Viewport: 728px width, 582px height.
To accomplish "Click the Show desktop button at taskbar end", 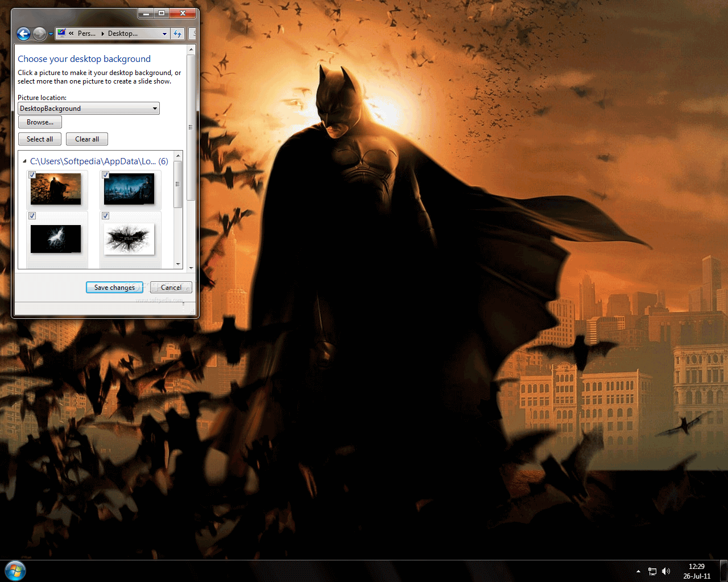I will pos(723,571).
